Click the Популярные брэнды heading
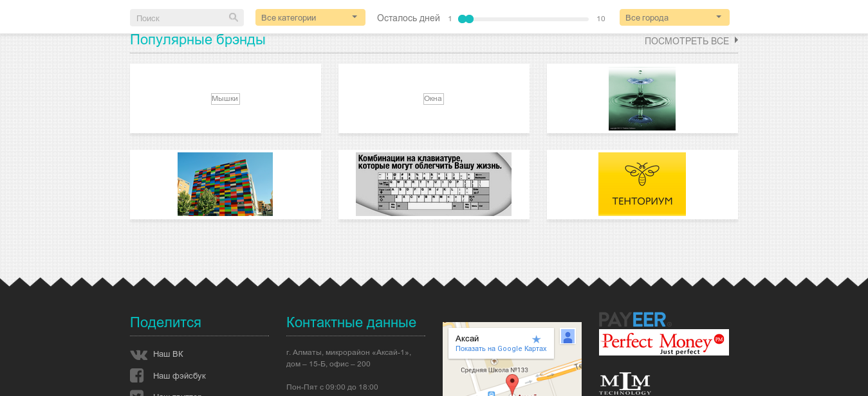 point(198,40)
